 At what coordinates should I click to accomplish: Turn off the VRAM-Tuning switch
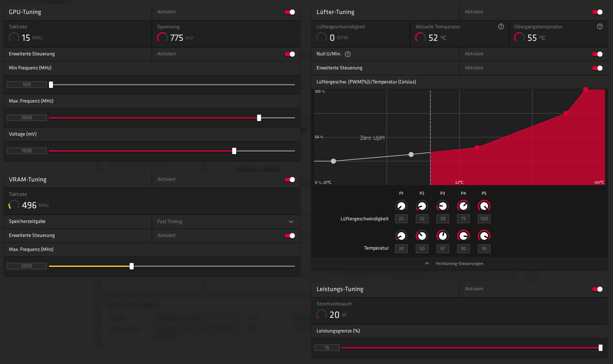point(290,180)
